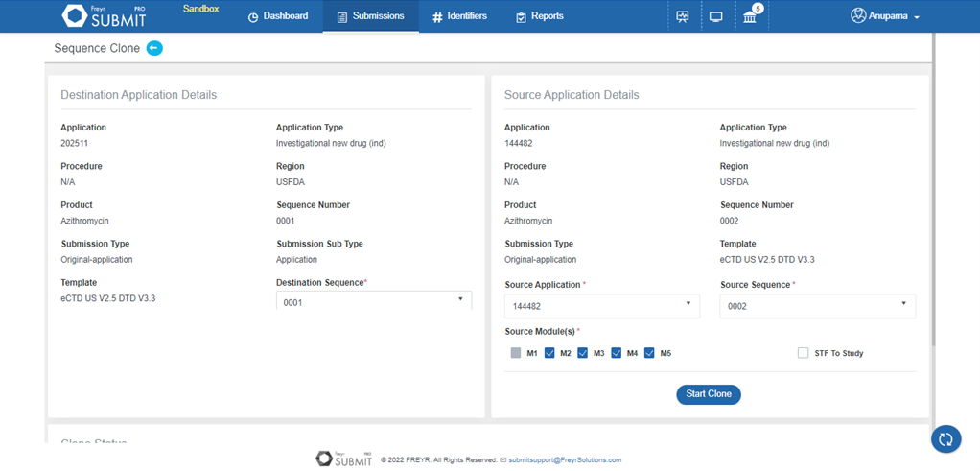Click the page vertical scrollbar

(x=933, y=188)
